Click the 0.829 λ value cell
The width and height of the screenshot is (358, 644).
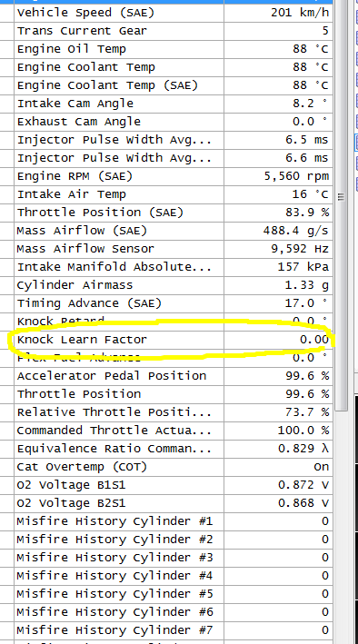tap(278, 449)
